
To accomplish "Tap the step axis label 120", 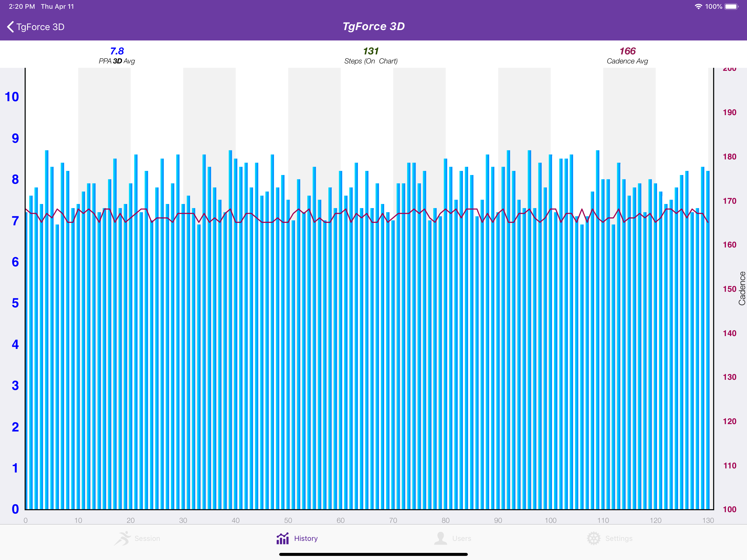I will coord(656,520).
